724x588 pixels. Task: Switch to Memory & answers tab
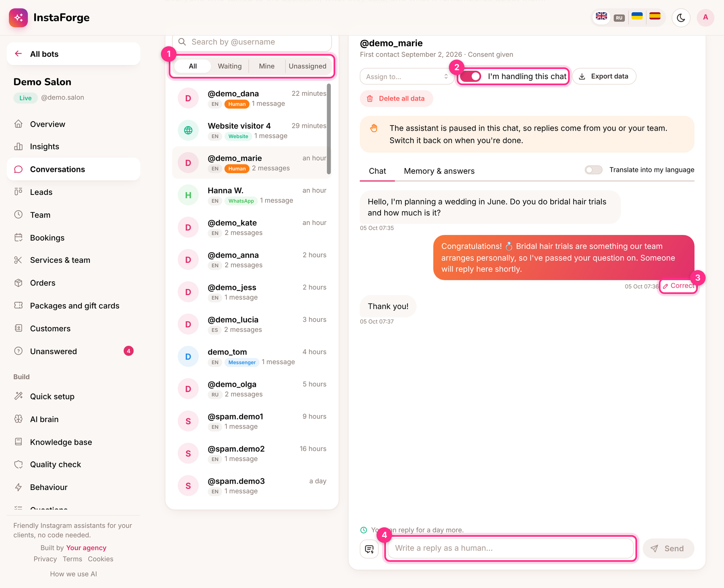439,171
